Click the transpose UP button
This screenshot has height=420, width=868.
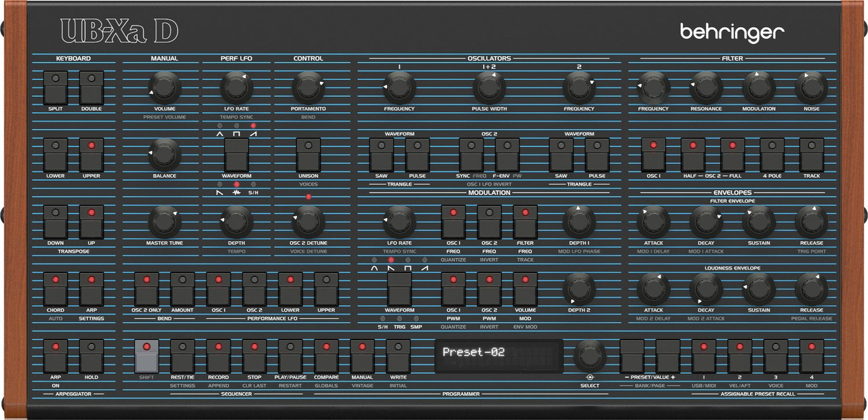92,222
